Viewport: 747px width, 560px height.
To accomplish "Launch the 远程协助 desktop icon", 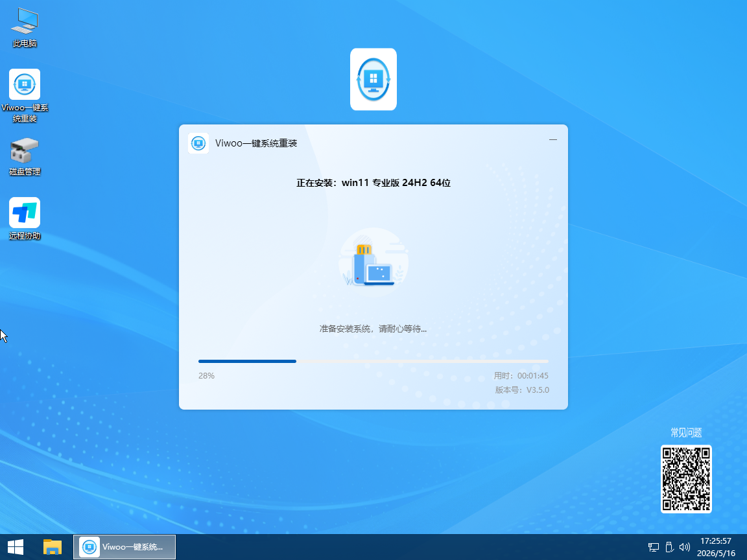I will [25, 218].
